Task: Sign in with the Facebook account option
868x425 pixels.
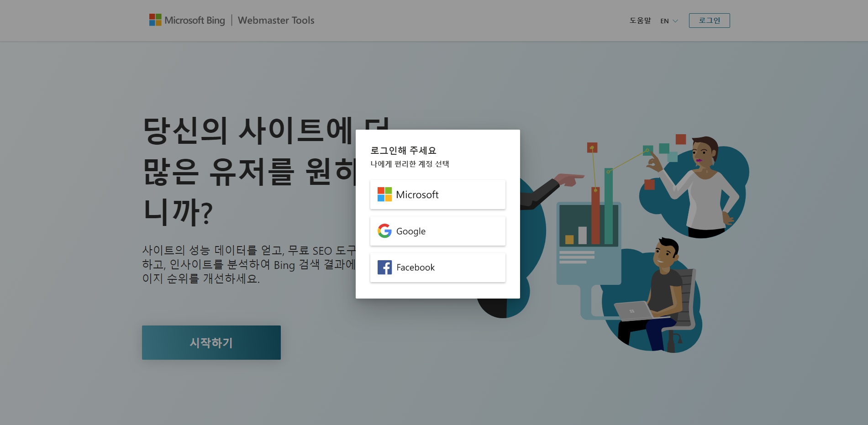Action: 437,268
